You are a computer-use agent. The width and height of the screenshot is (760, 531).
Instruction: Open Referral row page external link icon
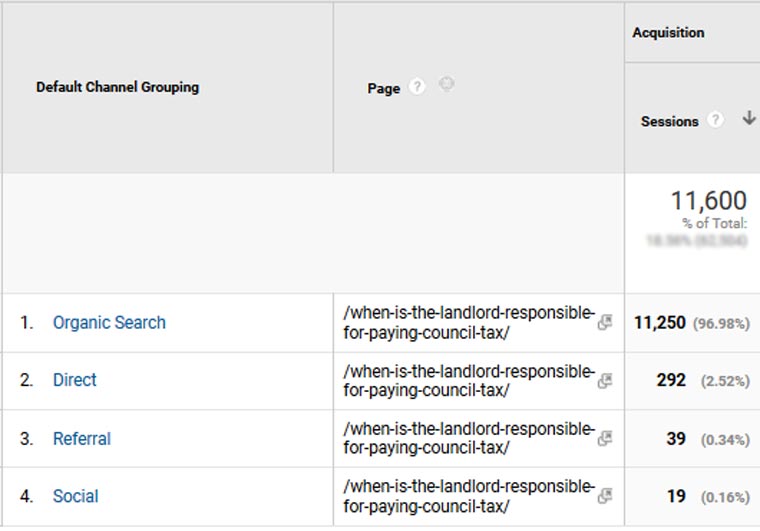[x=604, y=438]
